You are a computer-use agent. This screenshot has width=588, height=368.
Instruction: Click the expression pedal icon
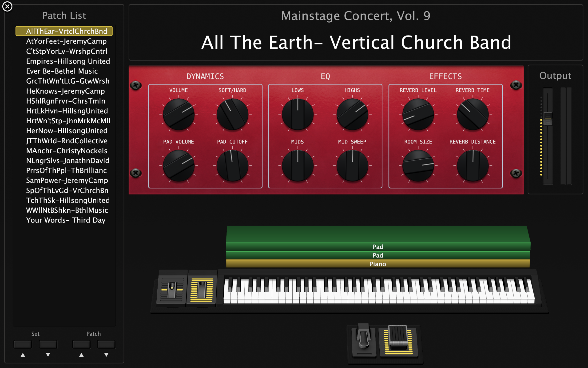399,341
